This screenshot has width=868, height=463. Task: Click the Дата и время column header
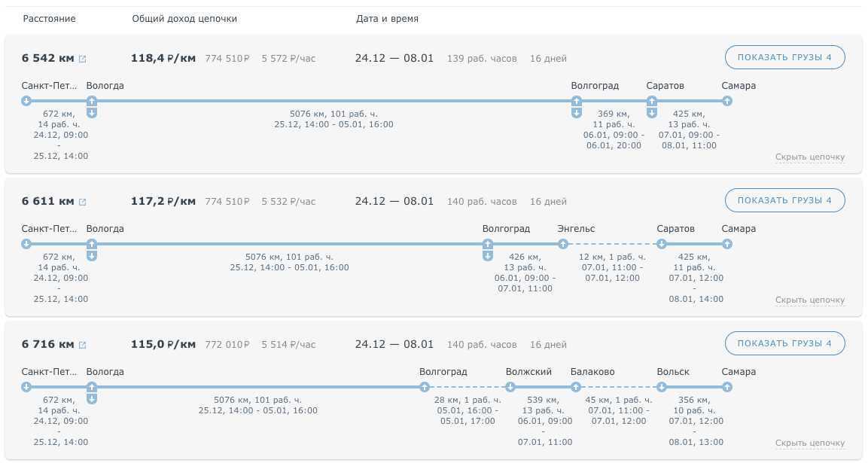click(387, 19)
